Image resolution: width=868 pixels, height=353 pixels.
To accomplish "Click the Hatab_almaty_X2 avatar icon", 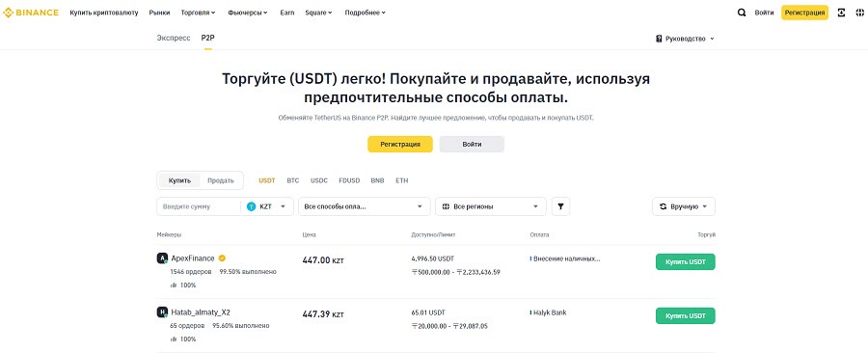I will coord(162,312).
